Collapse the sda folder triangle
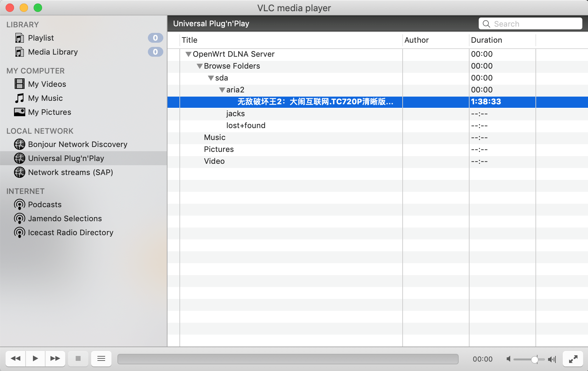 coord(211,78)
